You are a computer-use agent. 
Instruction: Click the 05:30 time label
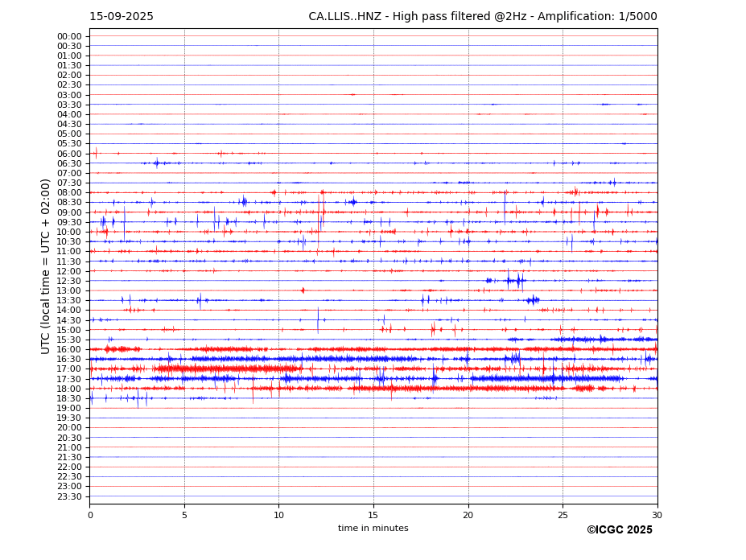pyautogui.click(x=69, y=144)
